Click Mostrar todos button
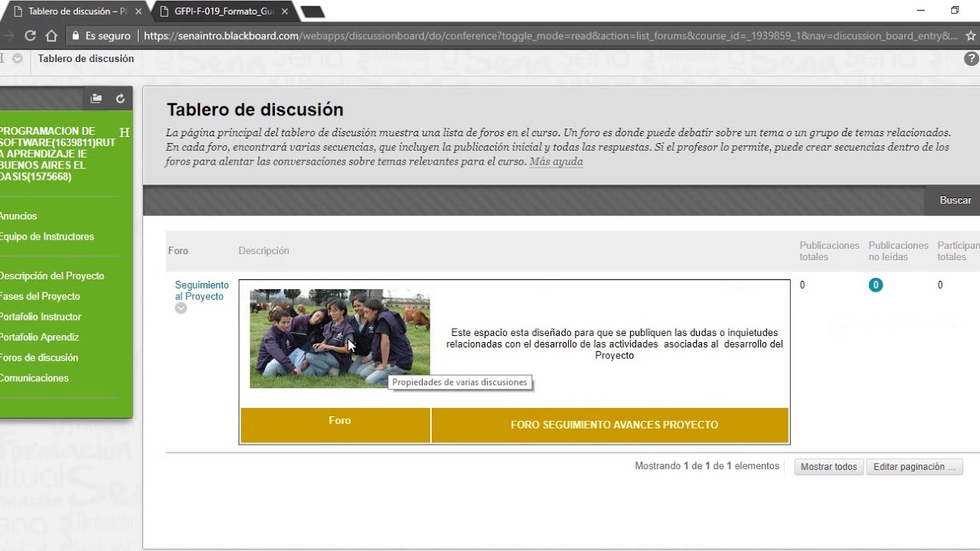The image size is (980, 551). tap(829, 467)
